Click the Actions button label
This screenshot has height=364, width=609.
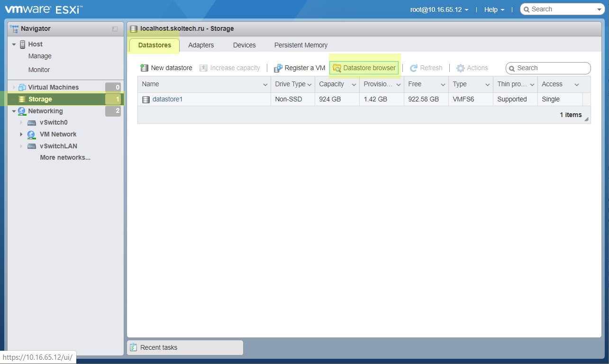[x=477, y=68]
